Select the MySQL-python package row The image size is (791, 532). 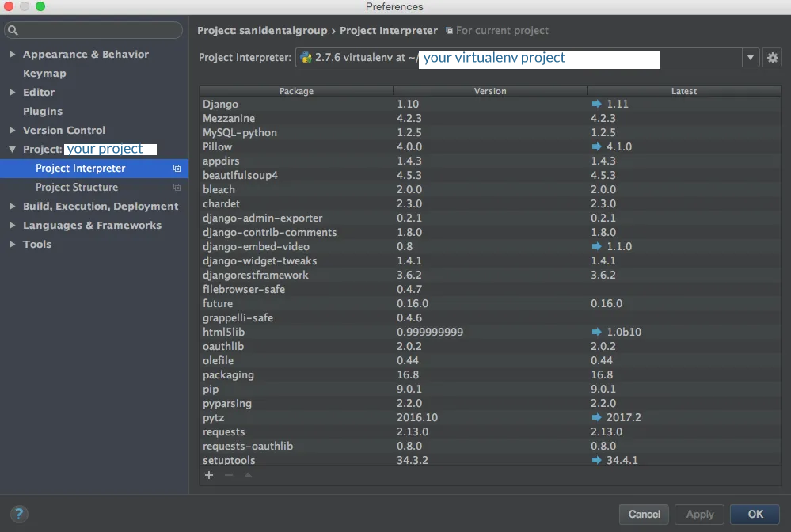[x=490, y=132]
